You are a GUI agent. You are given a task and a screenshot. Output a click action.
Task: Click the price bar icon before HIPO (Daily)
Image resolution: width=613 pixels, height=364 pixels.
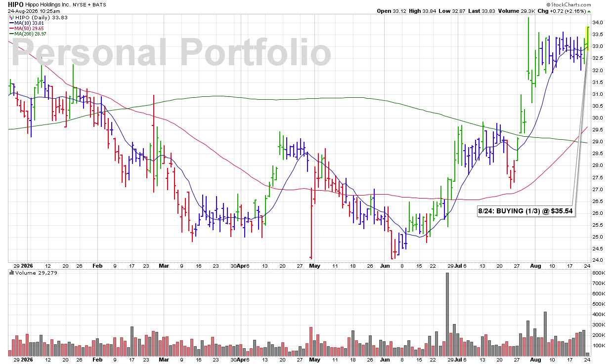pos(11,17)
